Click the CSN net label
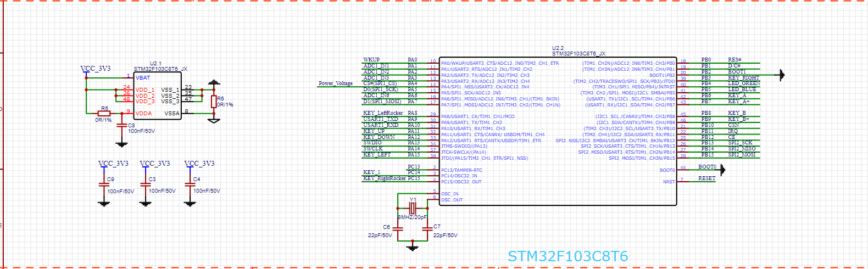Screen dimensions: 868x269 point(734,125)
